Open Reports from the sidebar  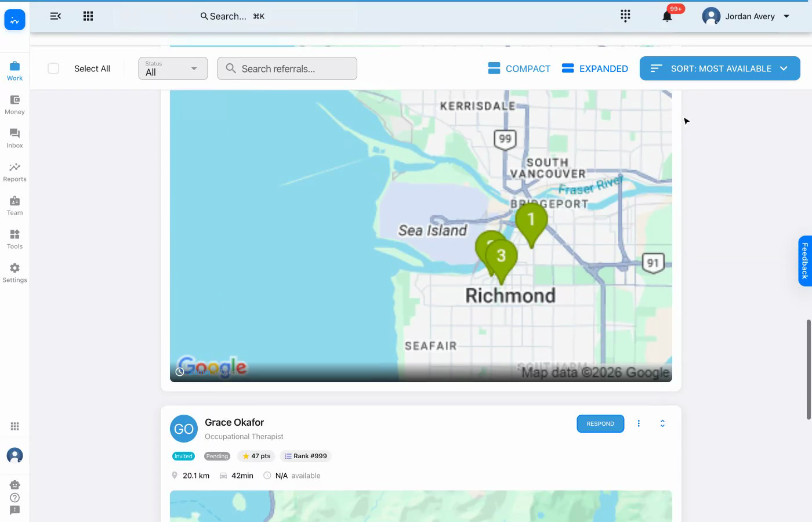(x=14, y=172)
